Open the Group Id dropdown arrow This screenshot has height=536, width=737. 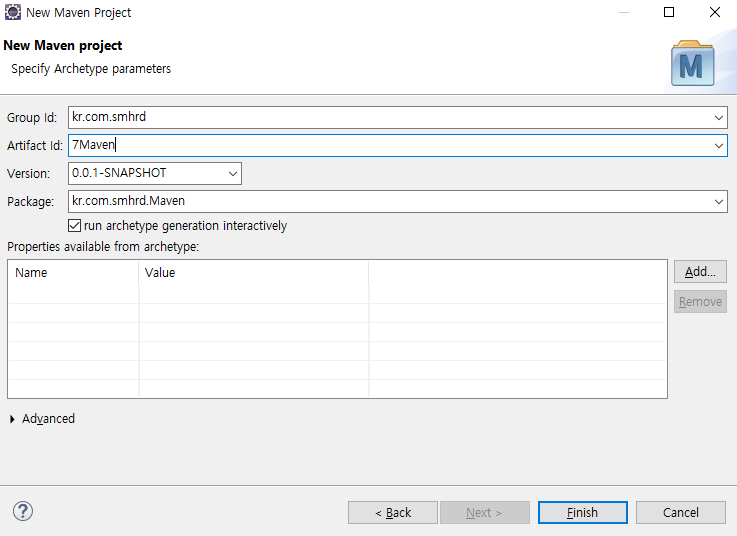tap(719, 117)
